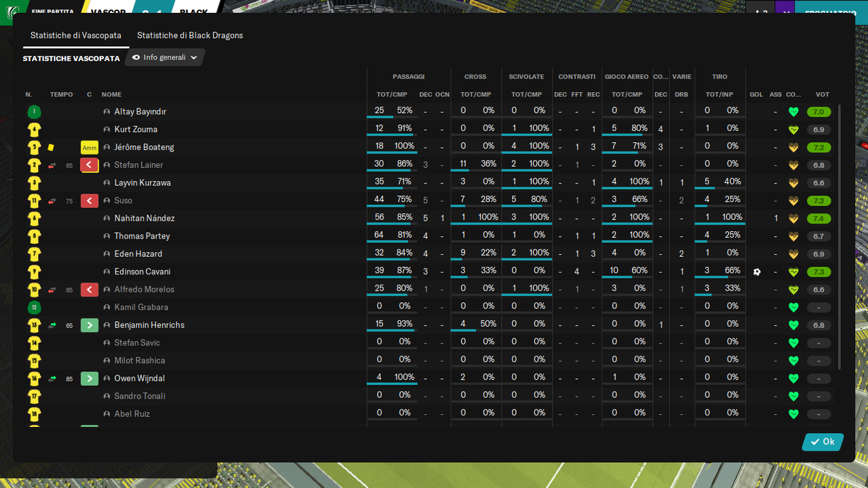Sort by TOT/CMP under PASSAGGI
The image size is (868, 488).
coord(392,94)
